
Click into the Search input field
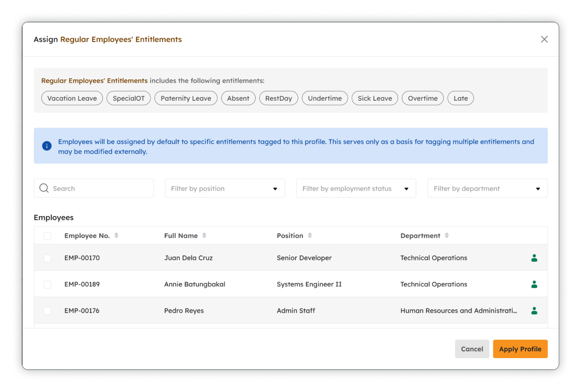point(94,188)
